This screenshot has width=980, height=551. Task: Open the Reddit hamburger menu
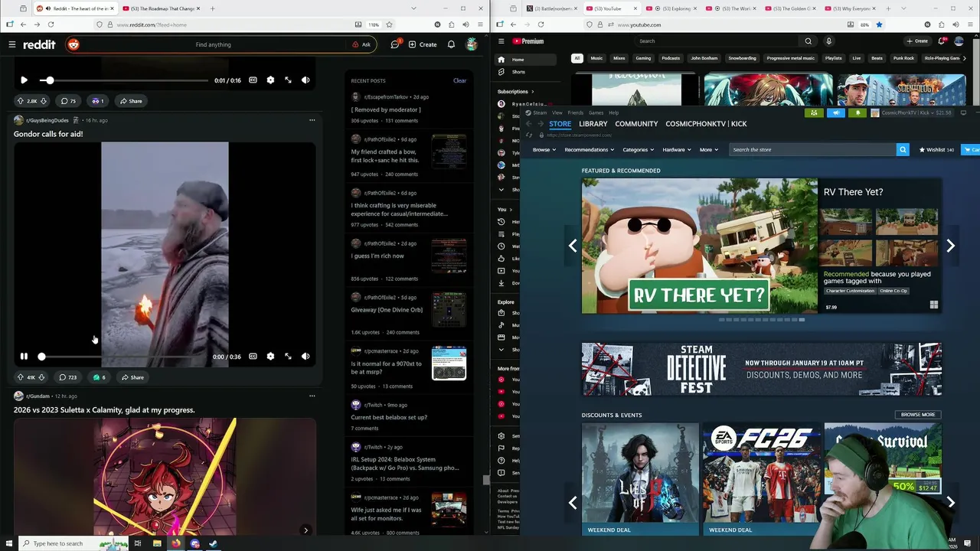tap(11, 44)
